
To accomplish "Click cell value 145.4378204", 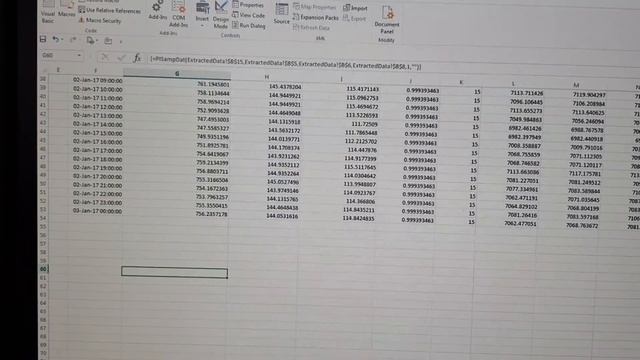I will [285, 87].
